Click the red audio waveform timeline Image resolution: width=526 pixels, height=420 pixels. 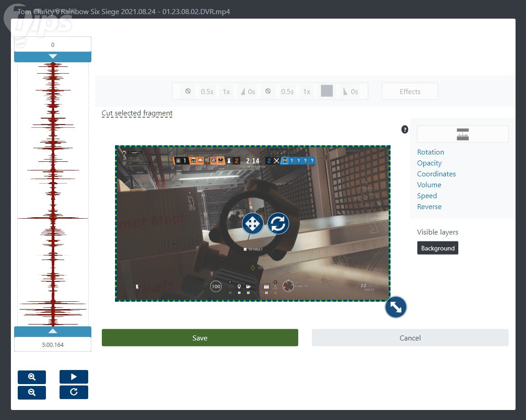(53, 194)
